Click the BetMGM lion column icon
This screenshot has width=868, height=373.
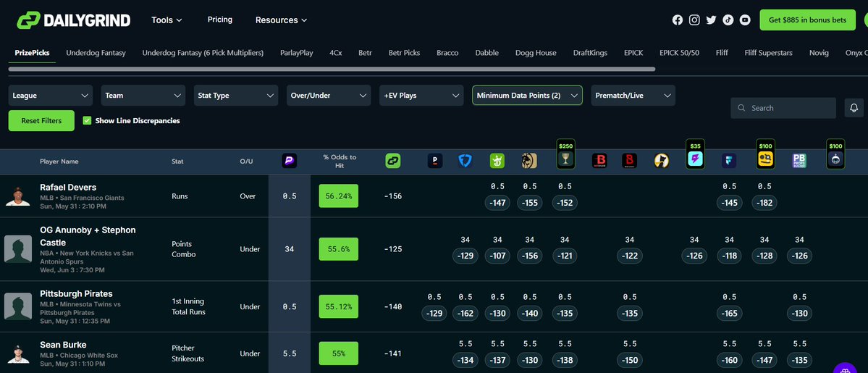coord(529,161)
